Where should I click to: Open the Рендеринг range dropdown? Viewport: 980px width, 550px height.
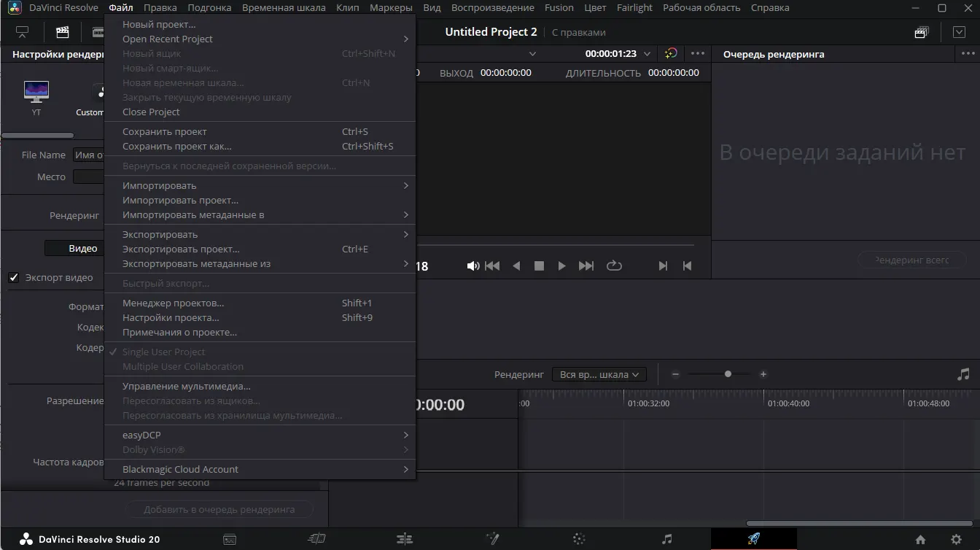point(599,374)
